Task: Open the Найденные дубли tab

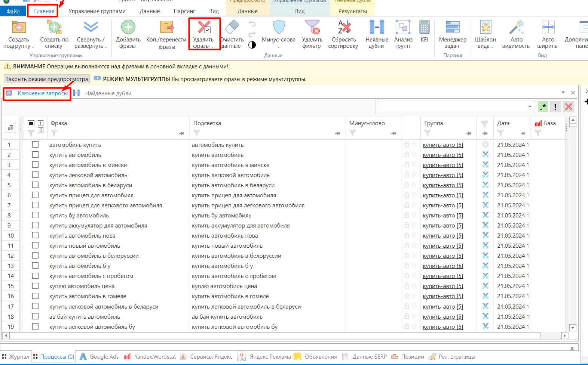Action: [x=108, y=93]
